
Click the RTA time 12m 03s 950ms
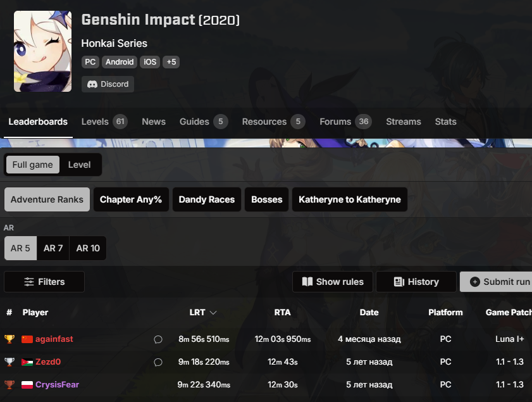click(283, 339)
